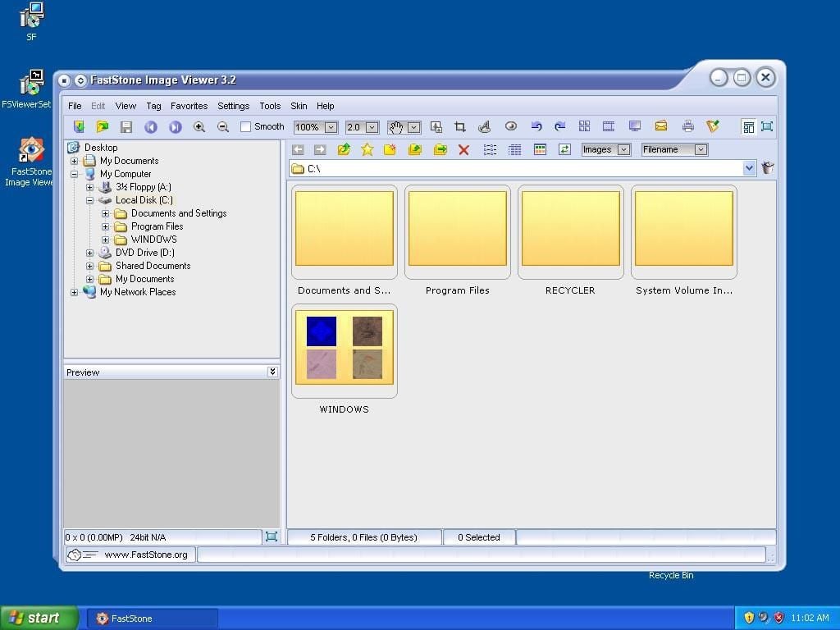Open the Settings menu

tap(233, 106)
